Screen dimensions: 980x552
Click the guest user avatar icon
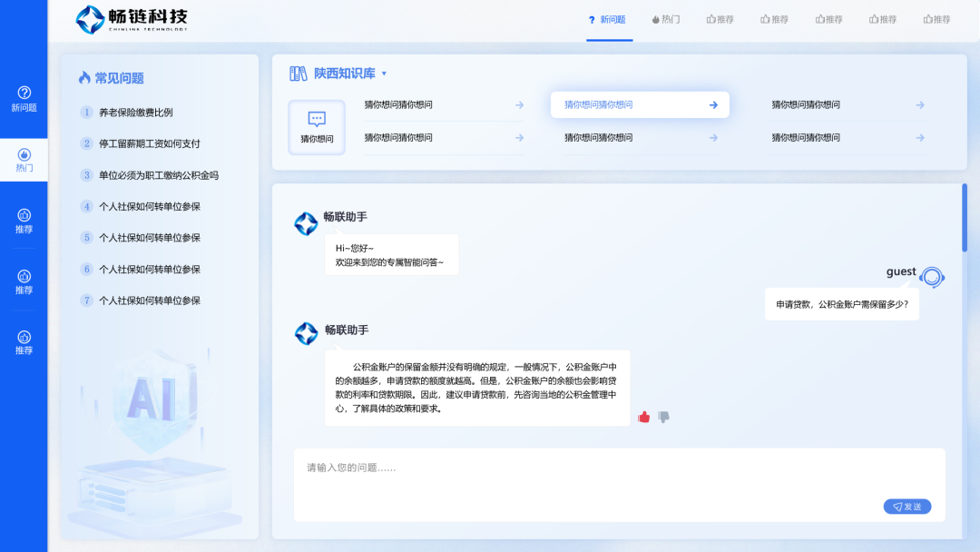[x=933, y=276]
